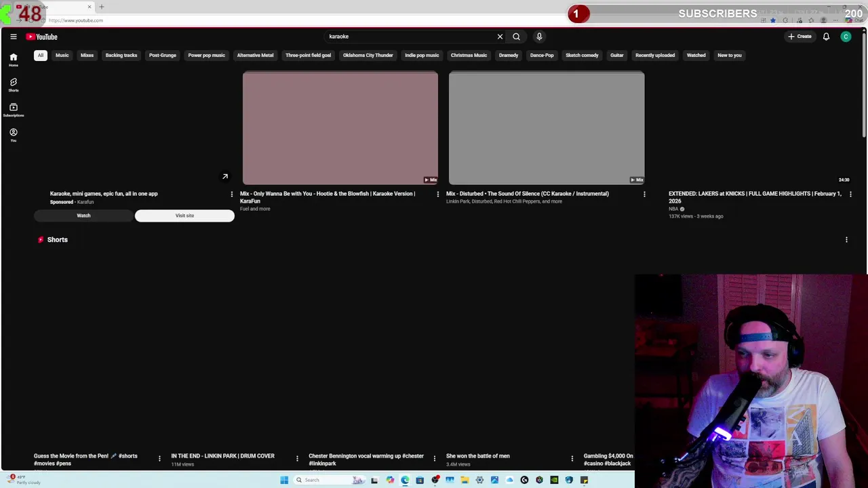This screenshot has height=488, width=868.
Task: Open File Explorer from the taskbar
Action: (465, 480)
